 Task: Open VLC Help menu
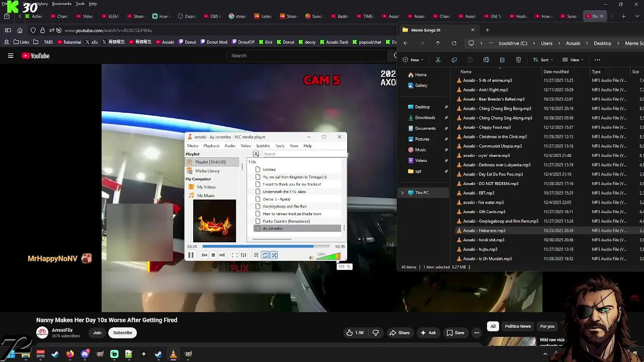[x=307, y=146]
